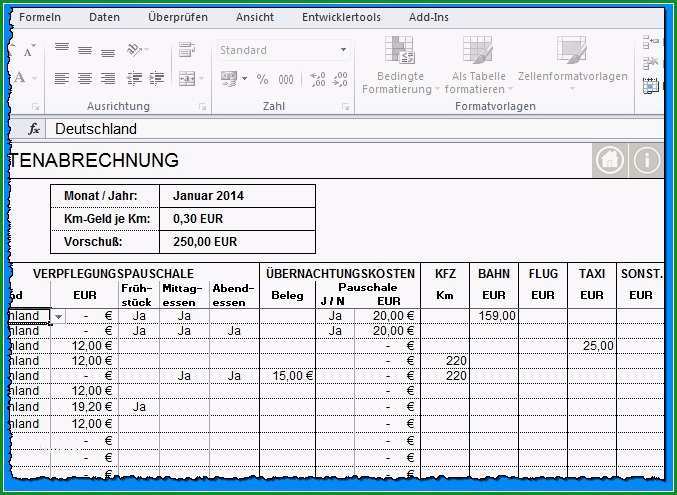Switch to the Entwicklertools tab

341,17
